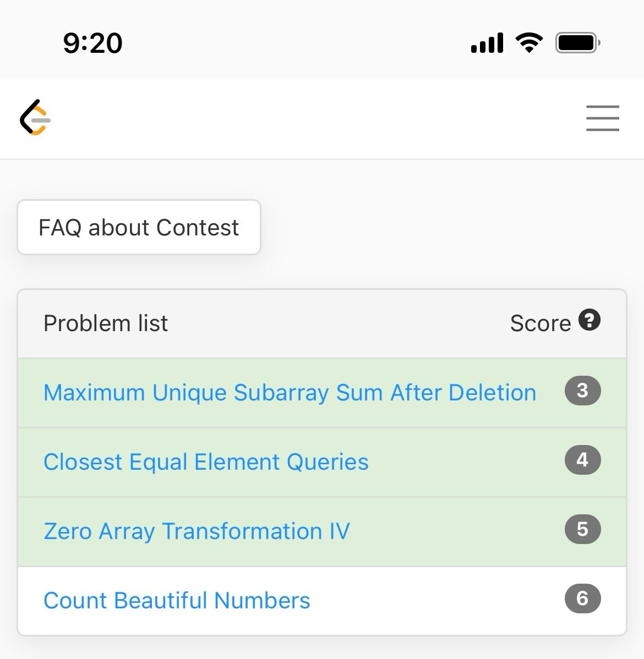Image resolution: width=644 pixels, height=659 pixels.
Task: Click the Score column header text
Action: pyautogui.click(x=541, y=323)
